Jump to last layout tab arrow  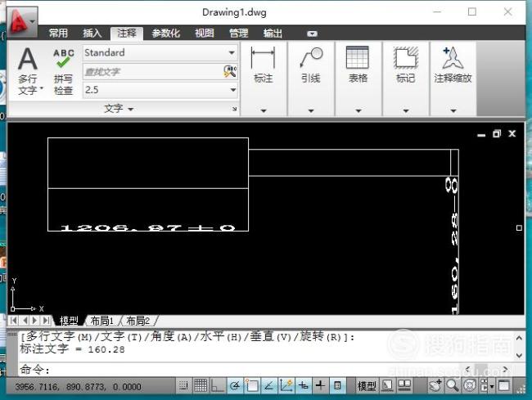(x=46, y=320)
